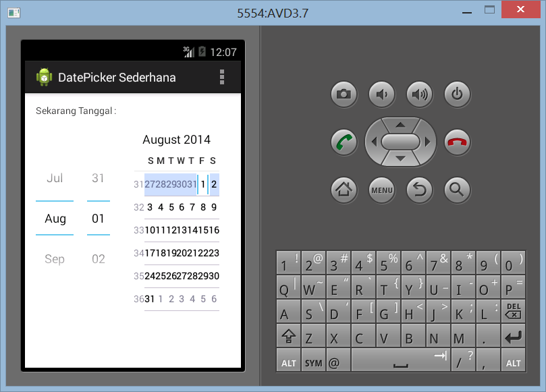546x392 pixels.
Task: Click the 3G signal status icon
Action: pyautogui.click(x=189, y=52)
